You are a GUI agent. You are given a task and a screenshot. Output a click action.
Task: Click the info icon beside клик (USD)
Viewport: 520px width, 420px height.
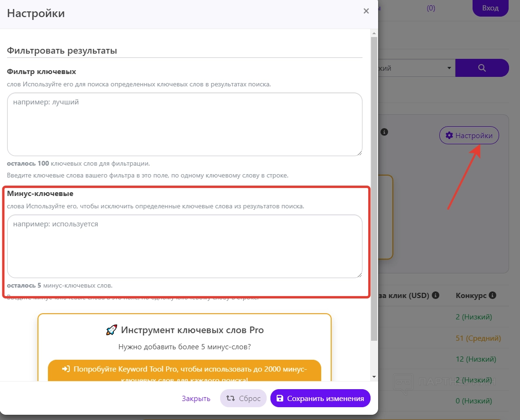point(435,295)
